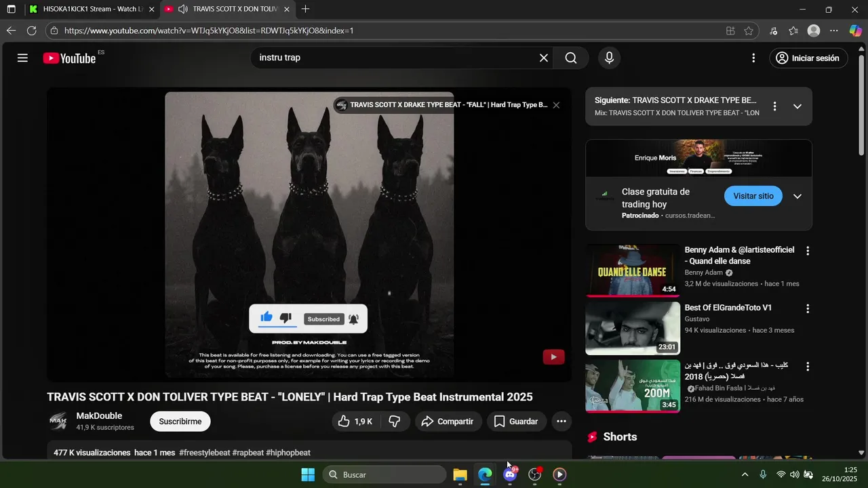868x488 pixels.
Task: Open a new browser tab
Action: 306,9
